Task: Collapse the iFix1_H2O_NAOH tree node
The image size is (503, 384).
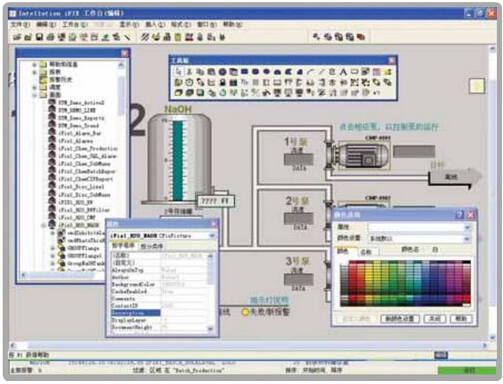Action: pos(43,225)
